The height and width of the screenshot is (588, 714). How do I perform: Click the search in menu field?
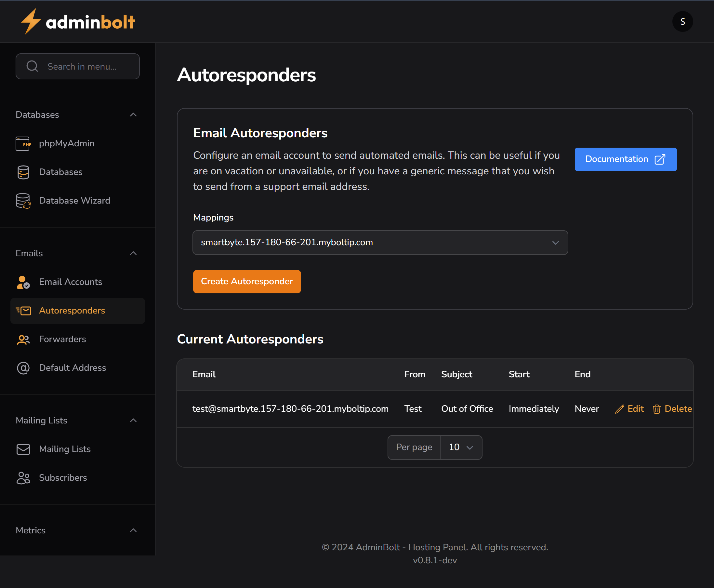(x=77, y=66)
